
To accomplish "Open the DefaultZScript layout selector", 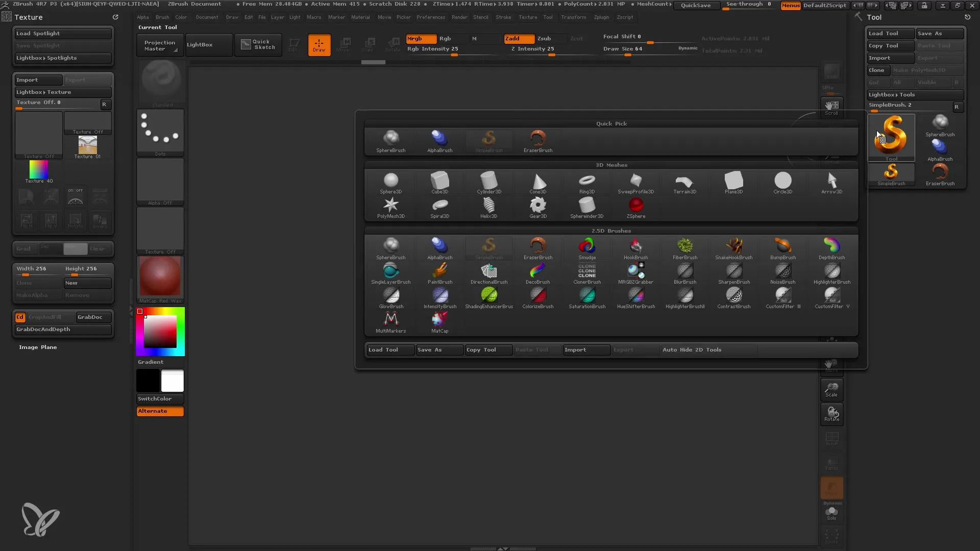I will (824, 5).
